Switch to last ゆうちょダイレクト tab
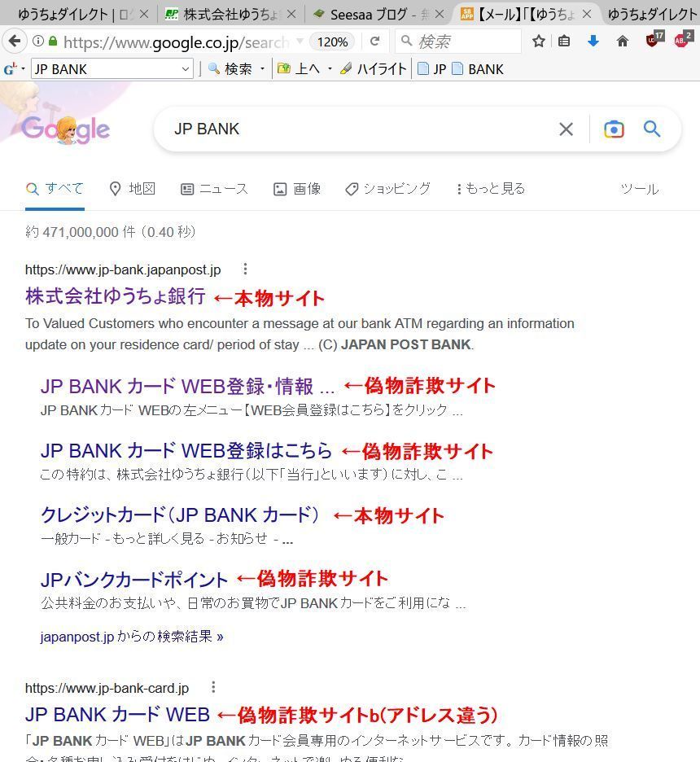This screenshot has height=762, width=700. pos(652,15)
